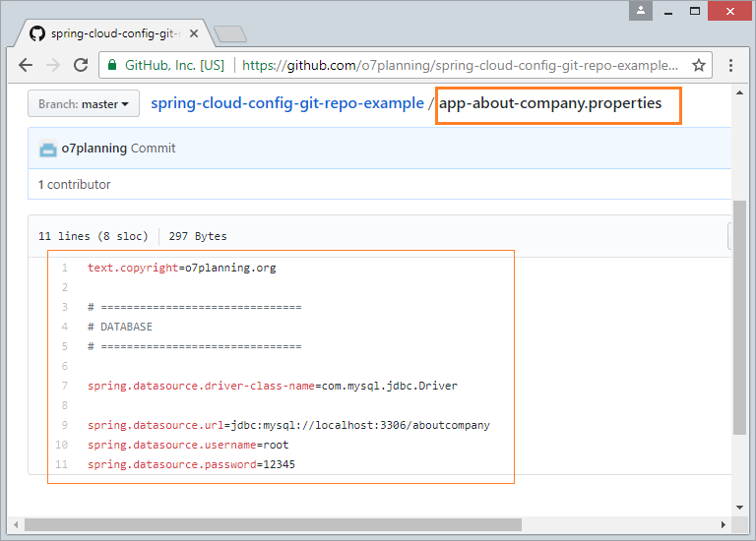This screenshot has height=541, width=756.
Task: Click the 297 Bytes file size
Action: pyautogui.click(x=198, y=236)
